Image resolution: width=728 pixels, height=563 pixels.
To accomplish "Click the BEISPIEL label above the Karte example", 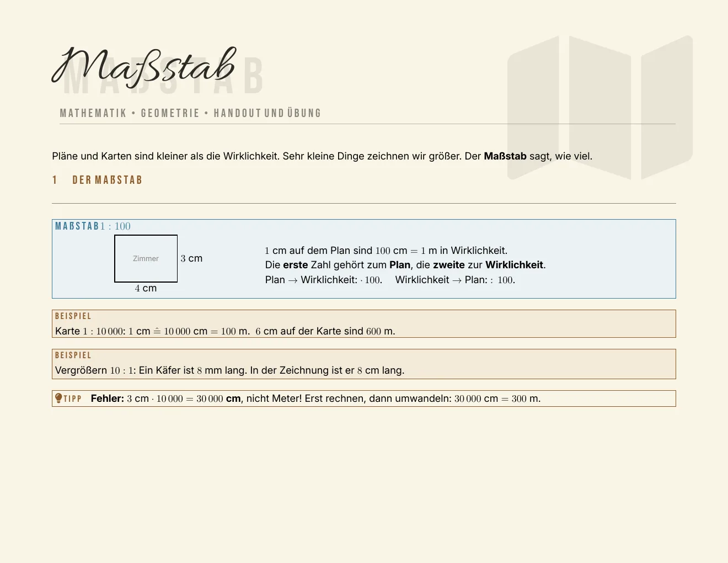I will 73,316.
